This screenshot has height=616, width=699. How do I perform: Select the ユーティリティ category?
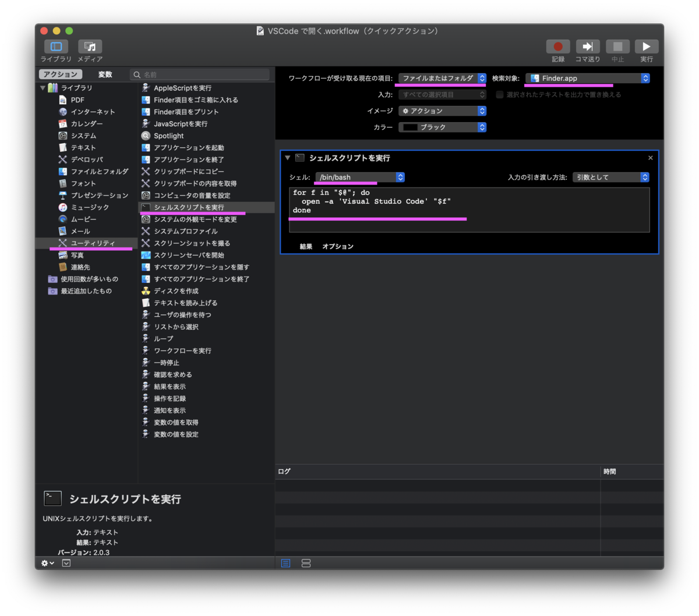click(x=86, y=243)
